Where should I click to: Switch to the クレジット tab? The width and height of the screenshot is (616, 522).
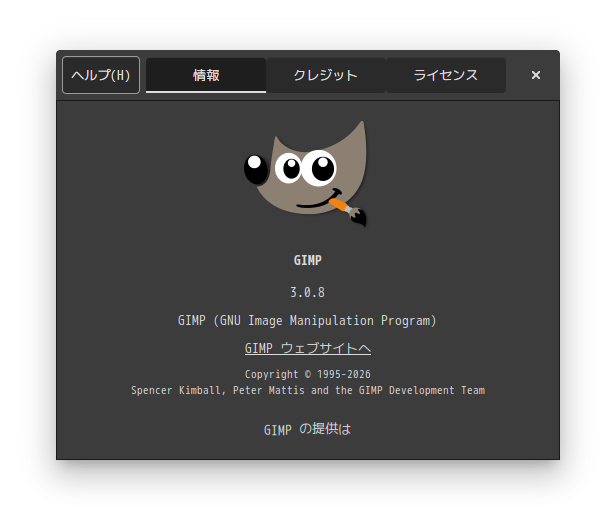(326, 75)
